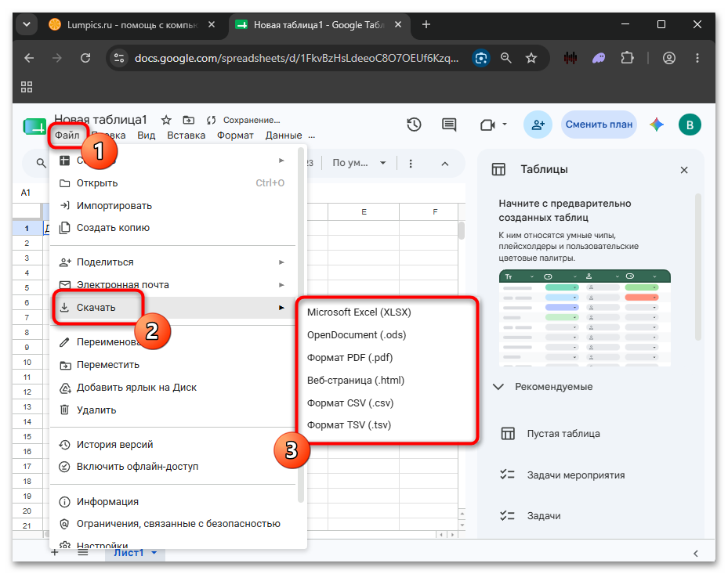The height and width of the screenshot is (574, 728).
Task: Open the Лист1 sheet tab dropdown
Action: click(x=154, y=553)
